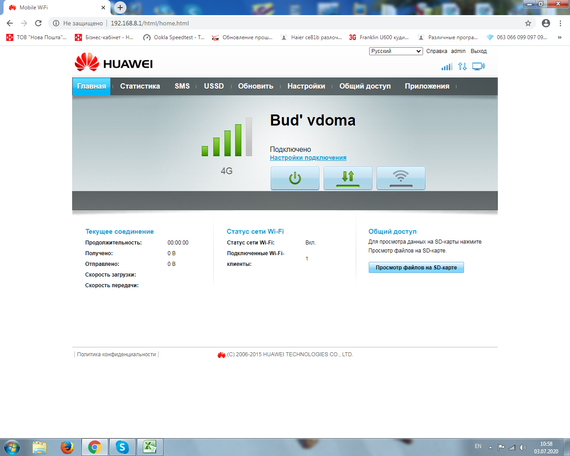This screenshot has height=456, width=570.
Task: Open the USSD menu item
Action: [x=214, y=86]
